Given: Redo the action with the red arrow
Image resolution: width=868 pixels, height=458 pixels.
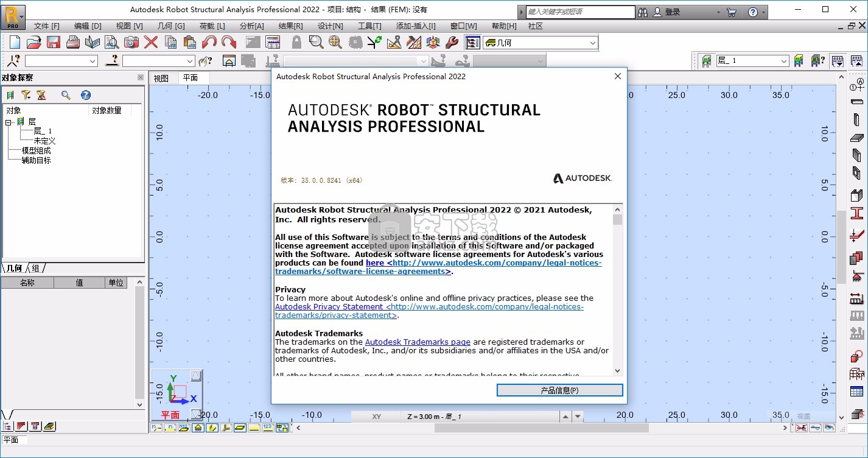Looking at the screenshot, I should click(229, 42).
